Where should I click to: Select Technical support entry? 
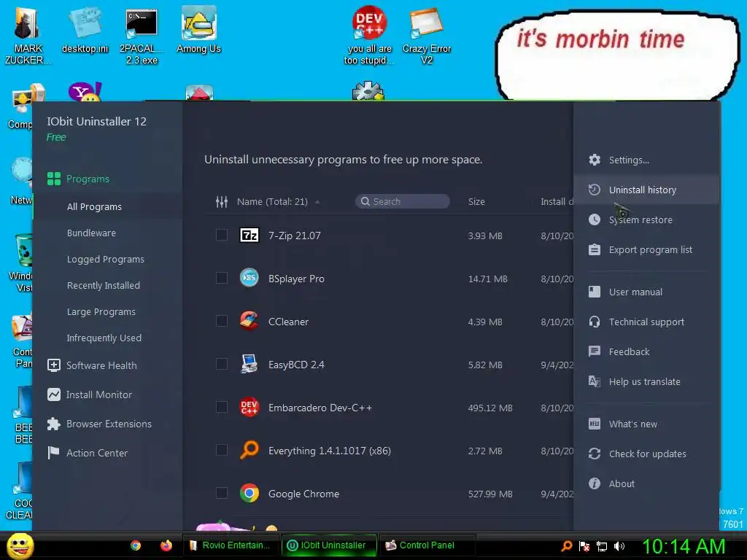pos(646,322)
